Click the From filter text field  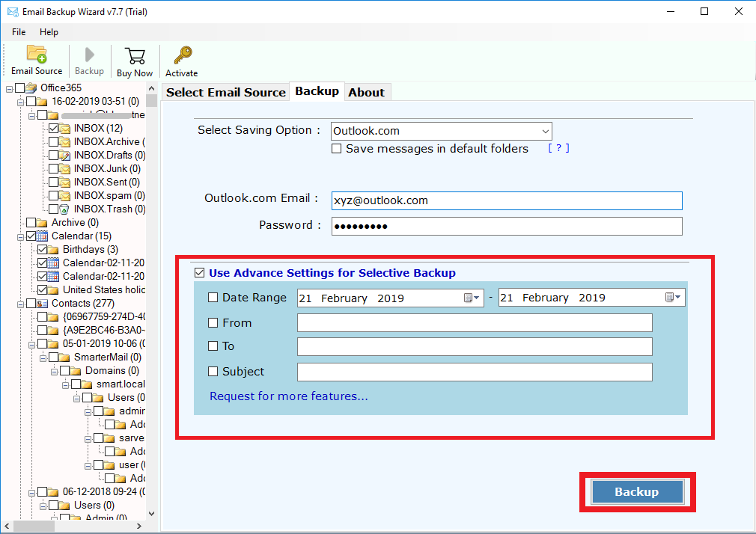[x=475, y=322]
